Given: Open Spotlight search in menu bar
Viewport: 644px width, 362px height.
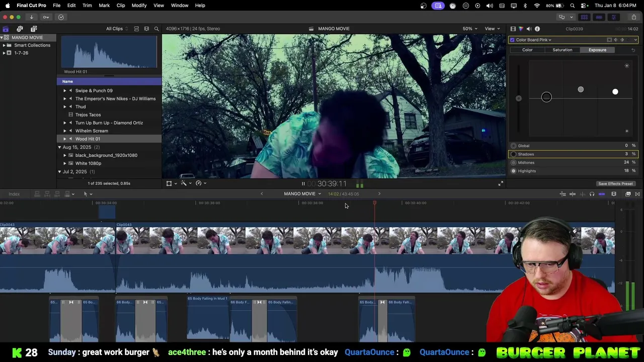Looking at the screenshot, I should pos(573,6).
